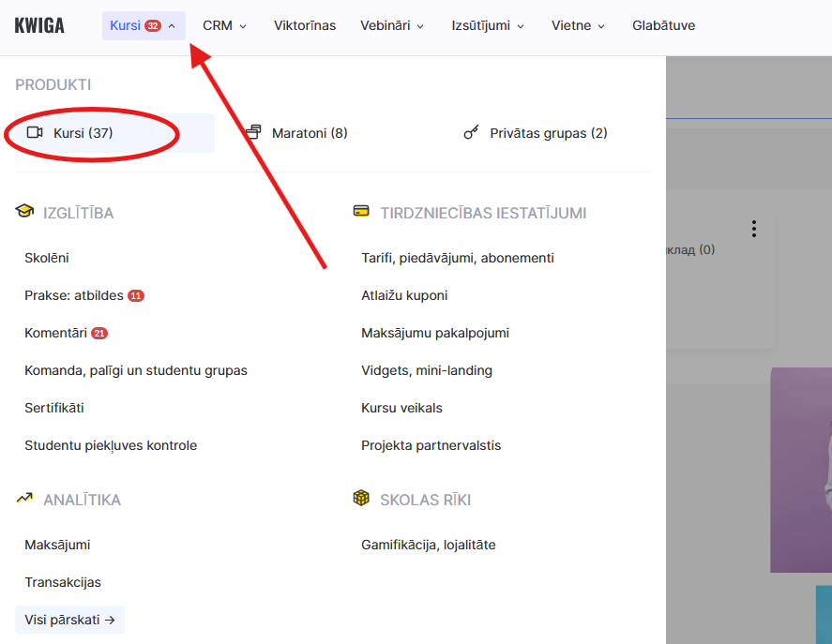832x644 pixels.
Task: Collapse the Kursi dropdown menu
Action: [x=144, y=25]
